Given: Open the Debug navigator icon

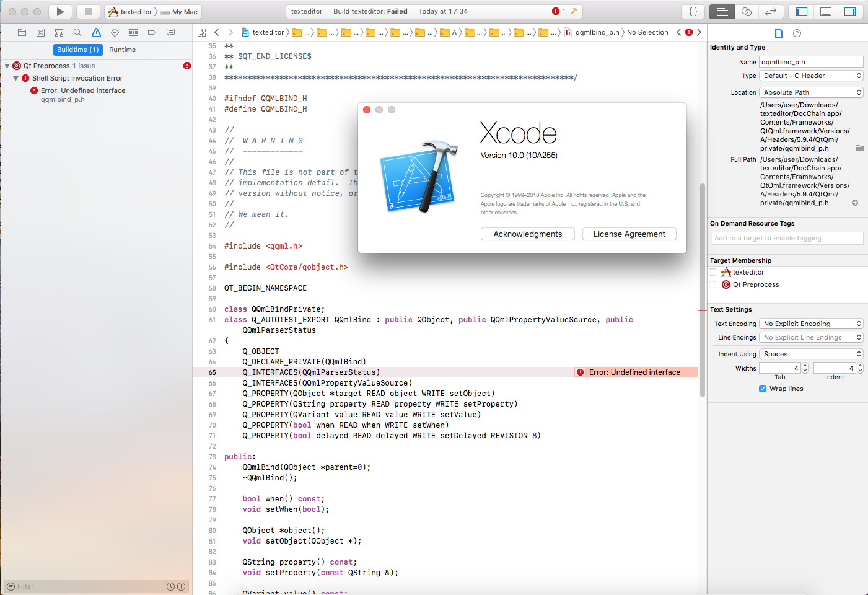Looking at the screenshot, I should click(133, 32).
